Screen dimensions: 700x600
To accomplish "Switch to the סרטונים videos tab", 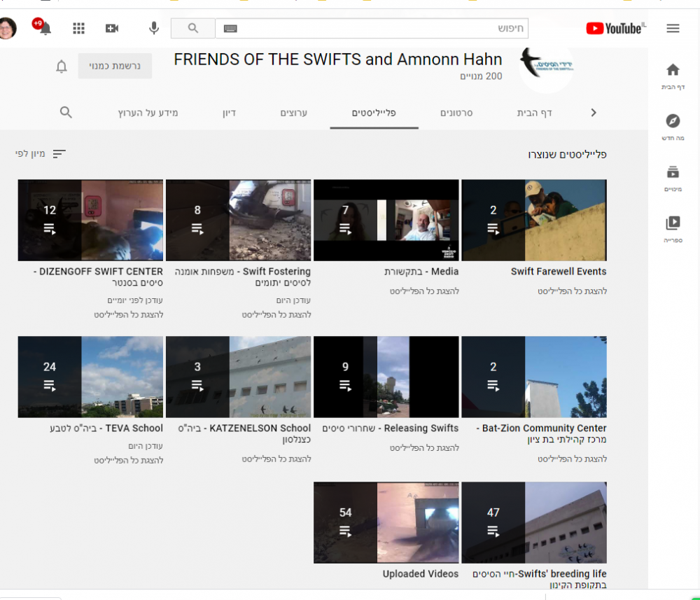I will point(456,113).
